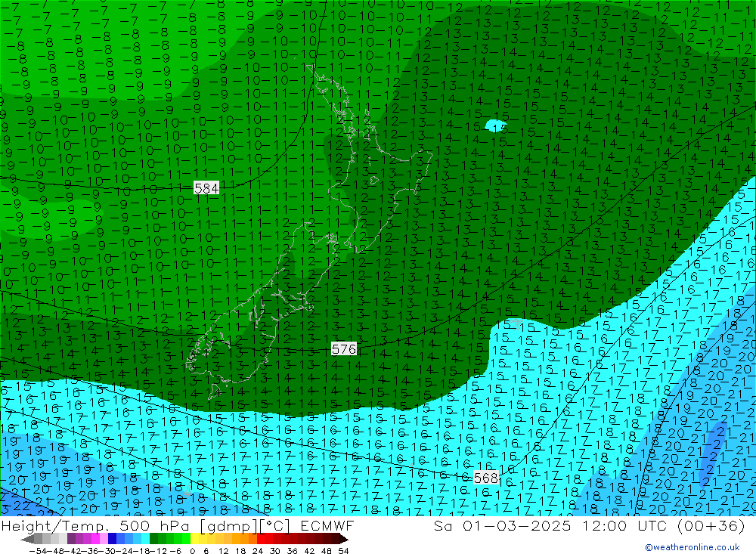Pick the dark green swatch above -12

click(153, 539)
